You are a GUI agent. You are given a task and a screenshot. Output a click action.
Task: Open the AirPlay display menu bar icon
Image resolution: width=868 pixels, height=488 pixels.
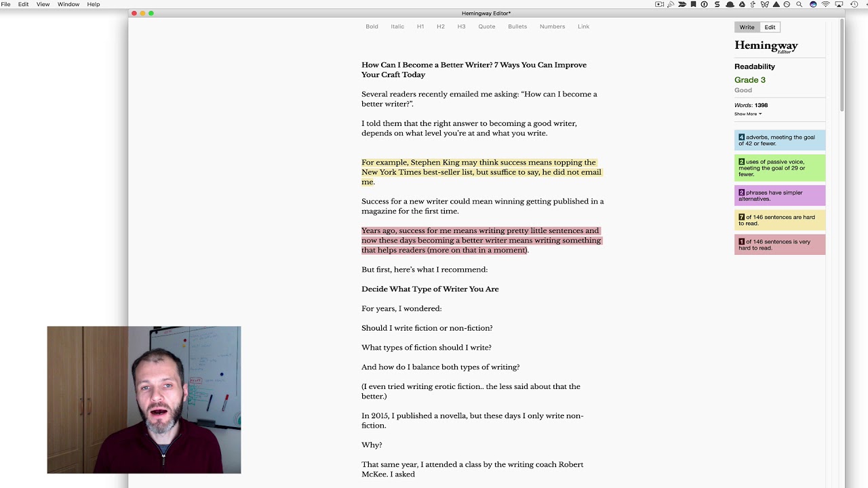(839, 4)
